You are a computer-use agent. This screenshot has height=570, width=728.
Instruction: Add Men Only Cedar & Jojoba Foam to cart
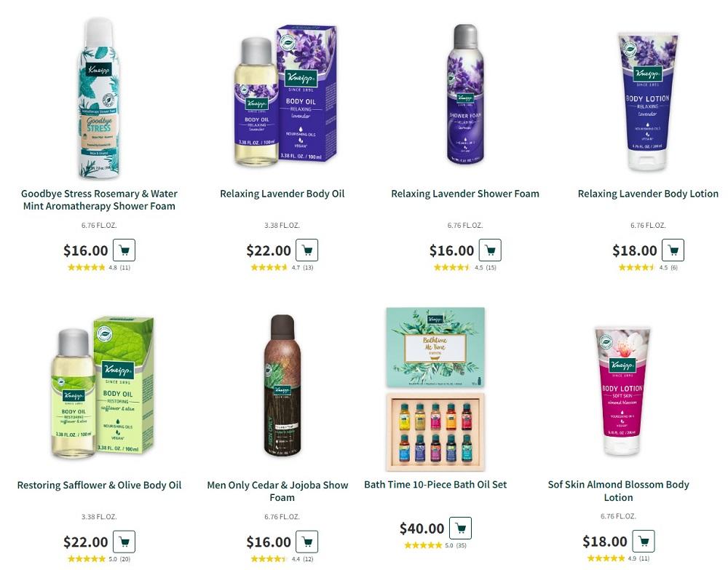click(307, 542)
